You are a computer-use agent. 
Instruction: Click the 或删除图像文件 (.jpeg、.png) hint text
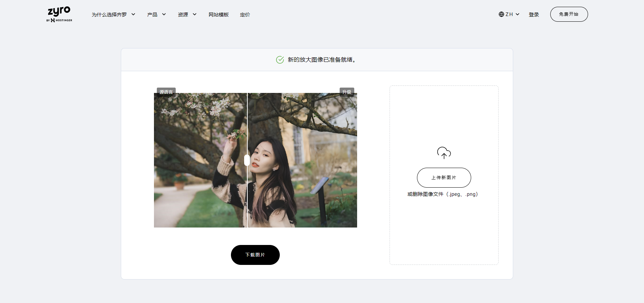443,194
